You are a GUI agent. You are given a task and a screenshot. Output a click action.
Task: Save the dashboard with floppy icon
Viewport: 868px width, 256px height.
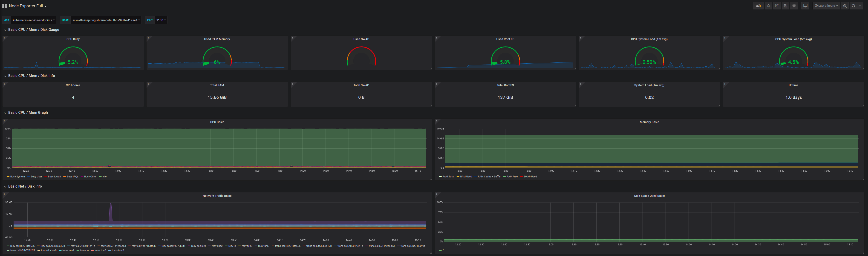pos(785,6)
